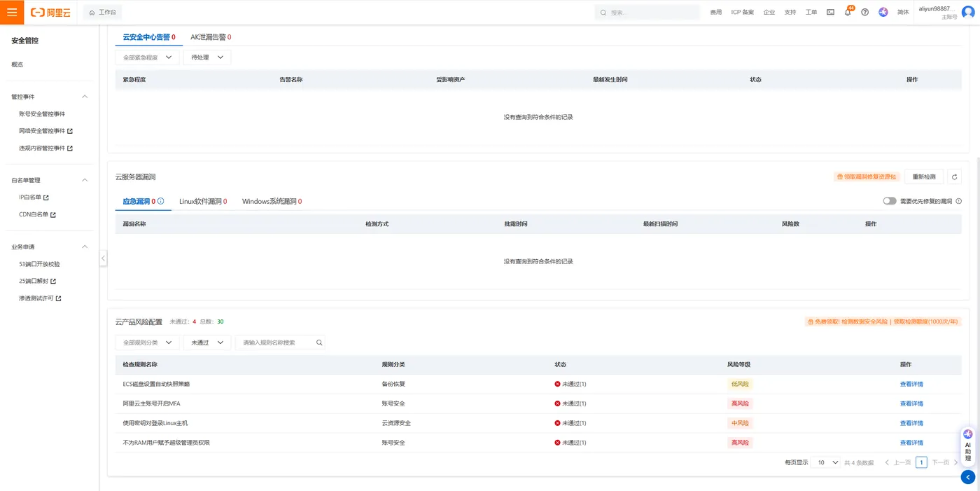Screen dimensions: 980x491
Task: Open the notifications bell icon
Action: tap(848, 13)
